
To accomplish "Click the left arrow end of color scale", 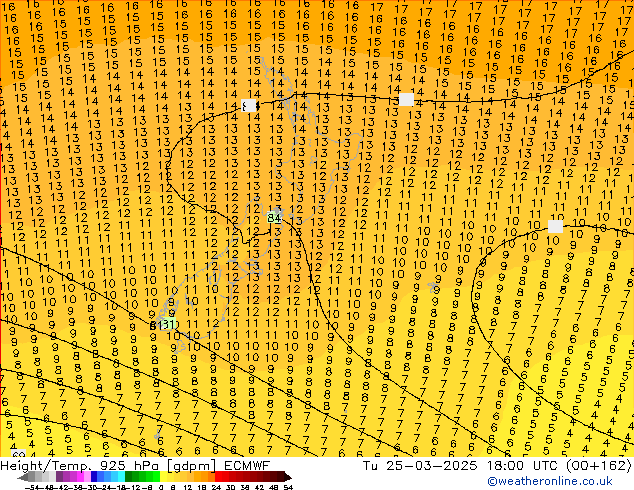I will tap(22, 477).
